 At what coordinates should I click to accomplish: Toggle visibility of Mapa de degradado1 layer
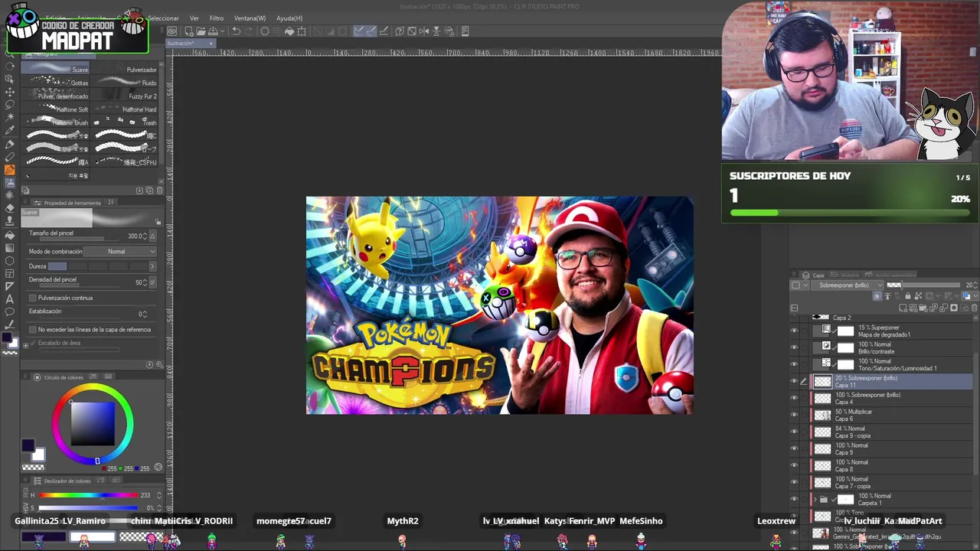pyautogui.click(x=794, y=331)
